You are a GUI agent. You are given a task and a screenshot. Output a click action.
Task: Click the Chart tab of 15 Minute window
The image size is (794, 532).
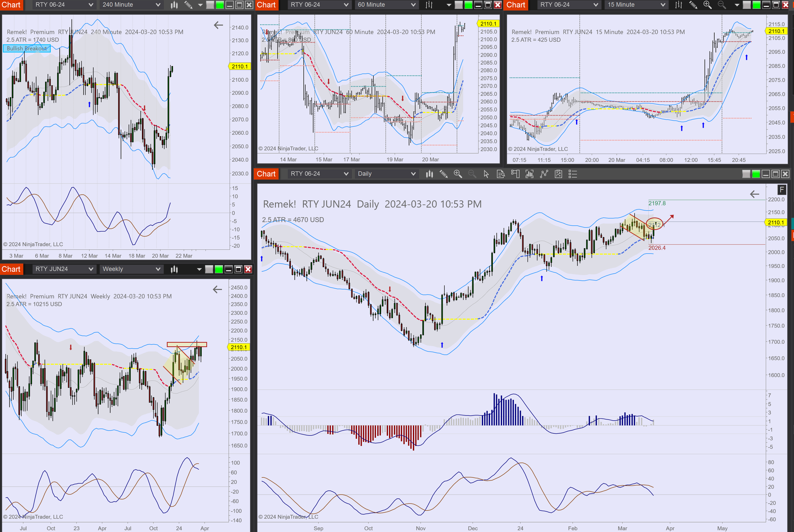coord(516,5)
